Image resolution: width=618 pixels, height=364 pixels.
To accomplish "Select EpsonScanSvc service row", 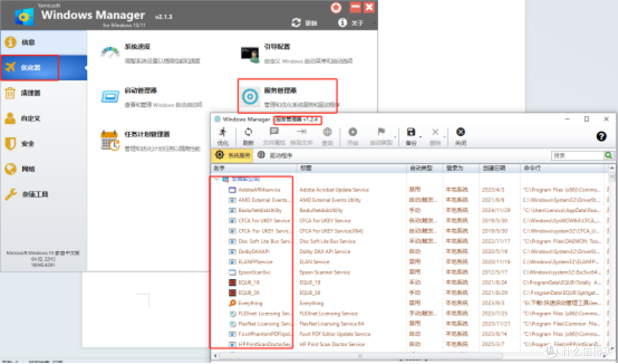I will [410, 272].
